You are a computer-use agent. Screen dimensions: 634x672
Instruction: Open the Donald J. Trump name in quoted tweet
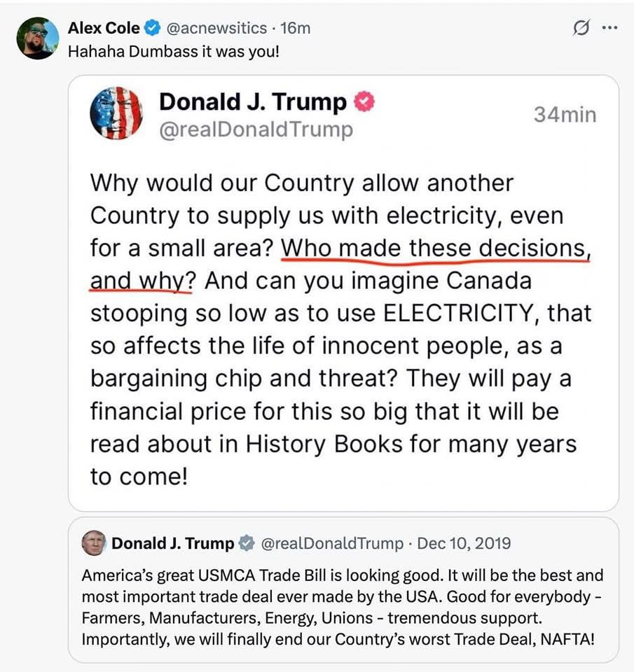point(173,543)
